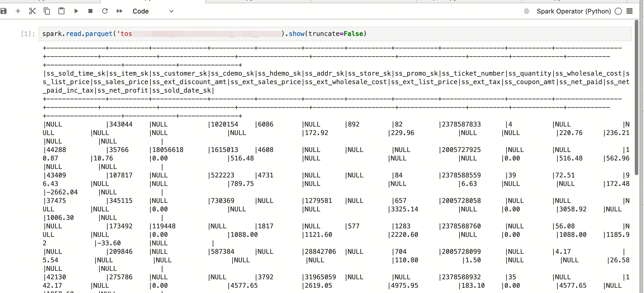Toggle the debugger bug icon
The image size is (644, 293).
coord(527,11)
